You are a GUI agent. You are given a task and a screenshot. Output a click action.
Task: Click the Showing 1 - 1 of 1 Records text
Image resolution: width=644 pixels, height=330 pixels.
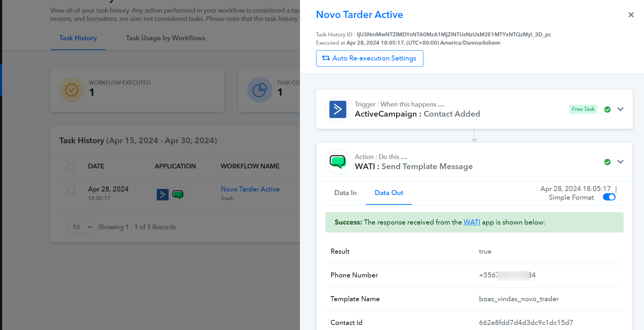pos(137,227)
